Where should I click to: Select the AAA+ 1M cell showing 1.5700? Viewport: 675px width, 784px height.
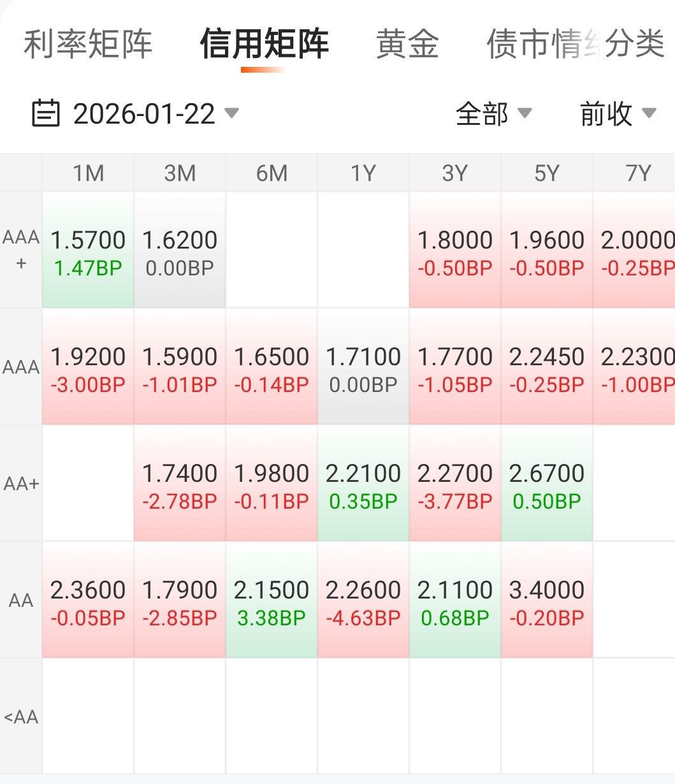(x=88, y=250)
